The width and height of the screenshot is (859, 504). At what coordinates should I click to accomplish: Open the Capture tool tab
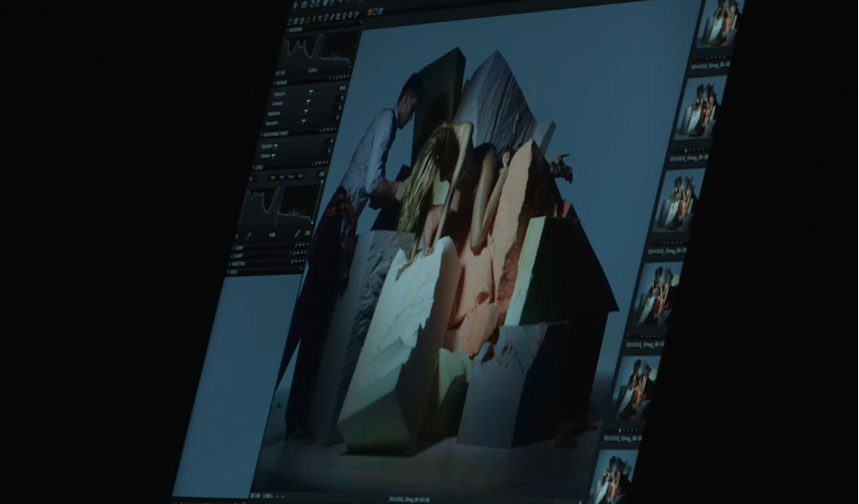[x=296, y=21]
